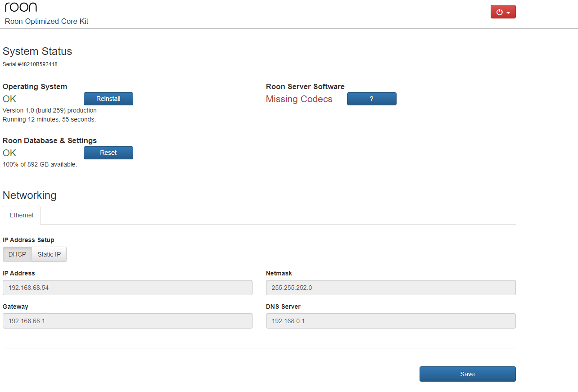Reset the Roon database and settings

click(x=108, y=153)
